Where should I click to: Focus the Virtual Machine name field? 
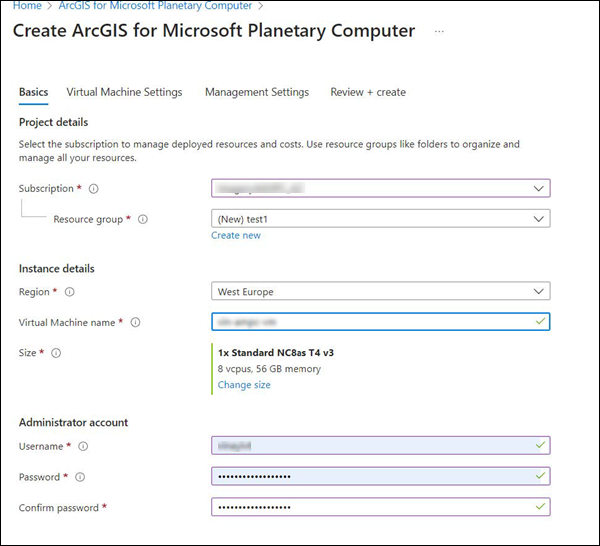381,321
